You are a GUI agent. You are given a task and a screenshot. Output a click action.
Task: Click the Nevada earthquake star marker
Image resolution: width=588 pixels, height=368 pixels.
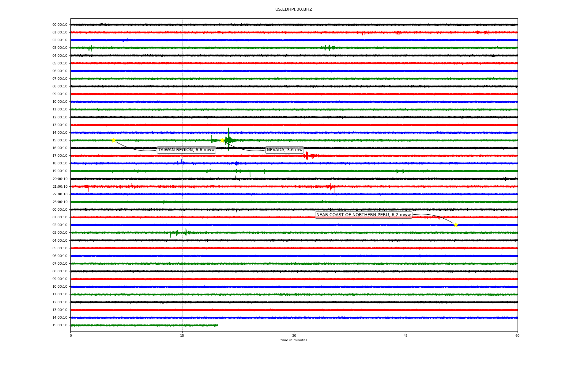coord(222,140)
